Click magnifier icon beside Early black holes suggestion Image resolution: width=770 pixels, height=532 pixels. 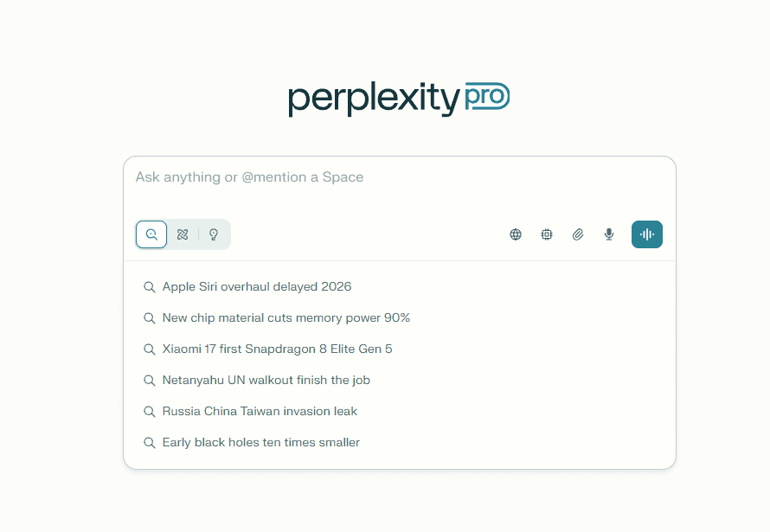pyautogui.click(x=150, y=443)
